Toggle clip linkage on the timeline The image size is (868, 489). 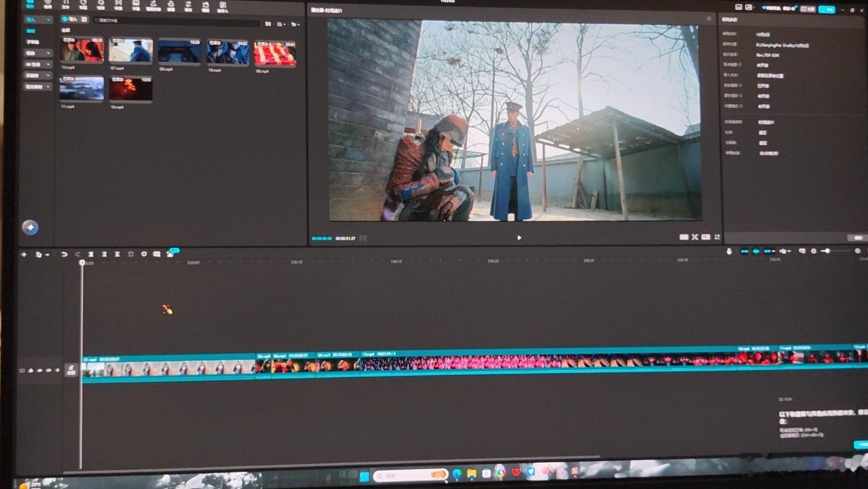point(768,251)
